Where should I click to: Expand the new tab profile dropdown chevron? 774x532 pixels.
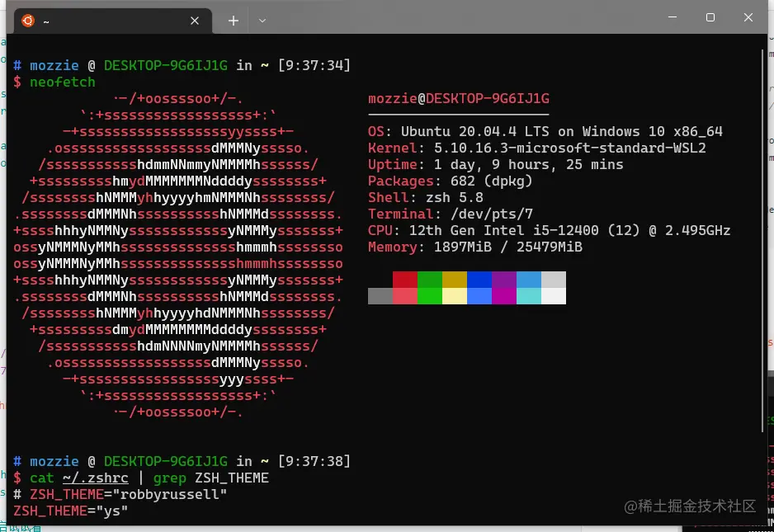[x=262, y=21]
